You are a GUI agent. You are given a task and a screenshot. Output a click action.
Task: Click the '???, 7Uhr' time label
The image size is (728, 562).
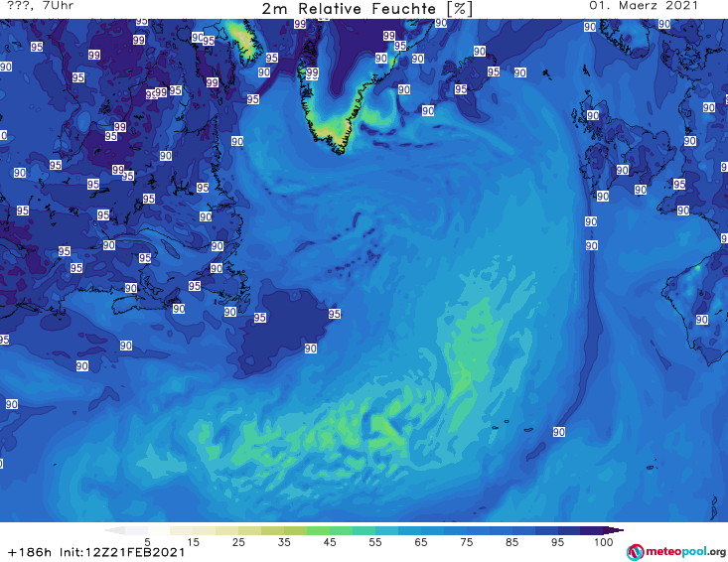pyautogui.click(x=41, y=6)
